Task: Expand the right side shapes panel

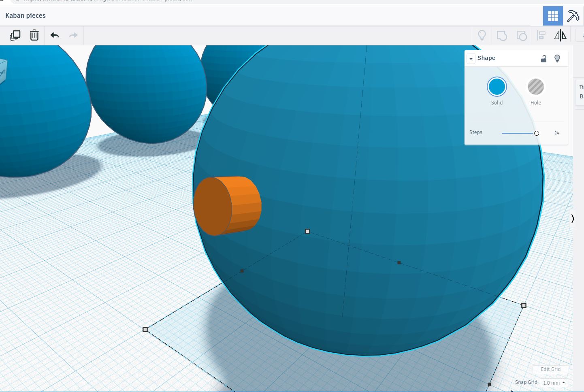Action: pos(573,219)
